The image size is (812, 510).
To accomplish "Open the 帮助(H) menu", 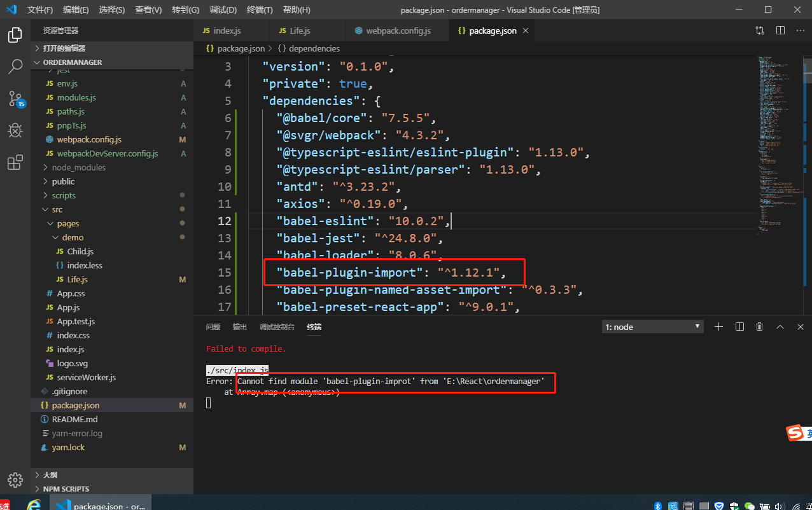I will tap(296, 10).
